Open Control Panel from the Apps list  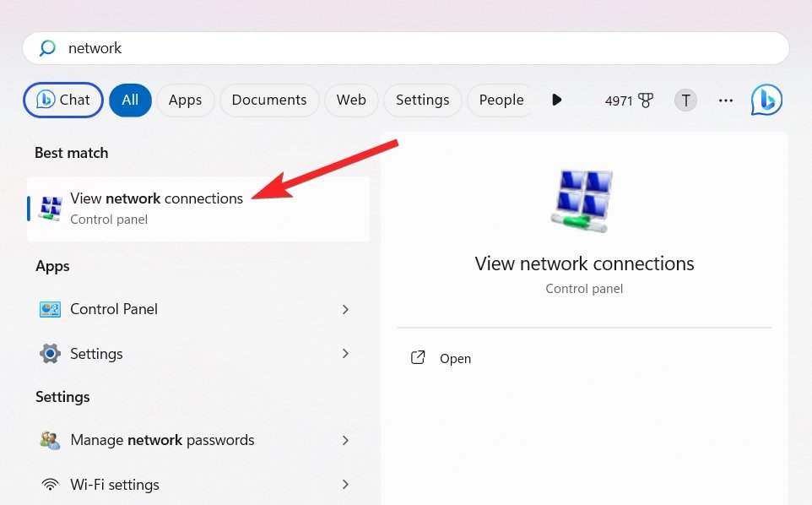click(x=113, y=309)
